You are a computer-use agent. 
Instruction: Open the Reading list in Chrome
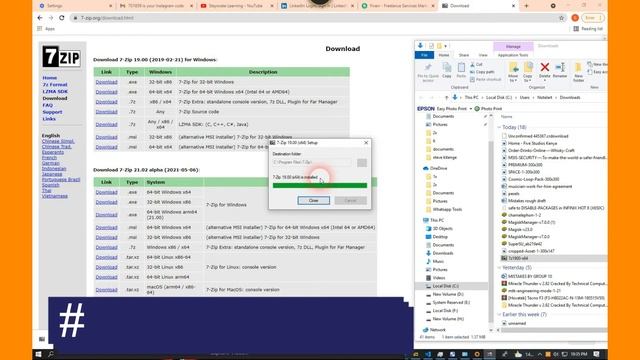[588, 29]
